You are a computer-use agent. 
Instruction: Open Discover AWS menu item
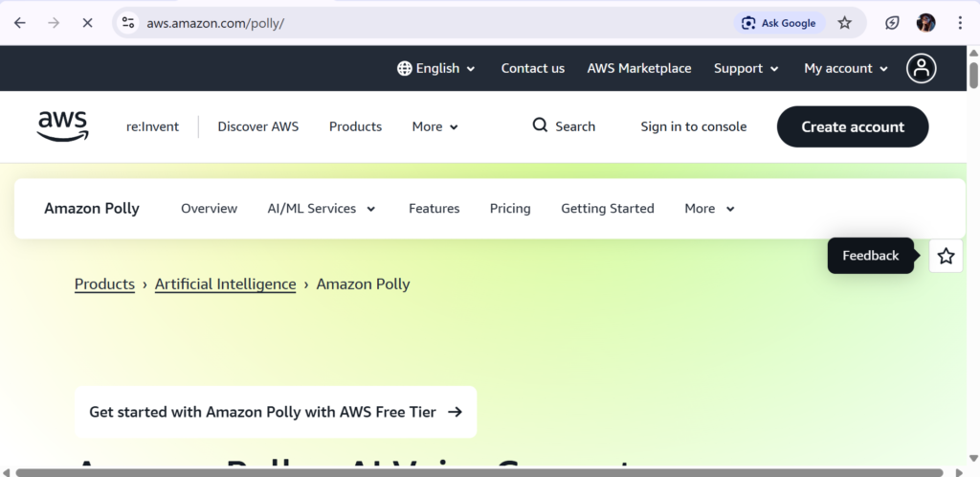point(258,126)
